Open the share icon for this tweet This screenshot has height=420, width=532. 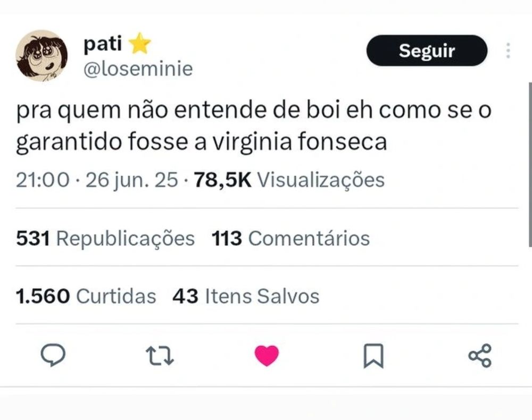tap(480, 355)
